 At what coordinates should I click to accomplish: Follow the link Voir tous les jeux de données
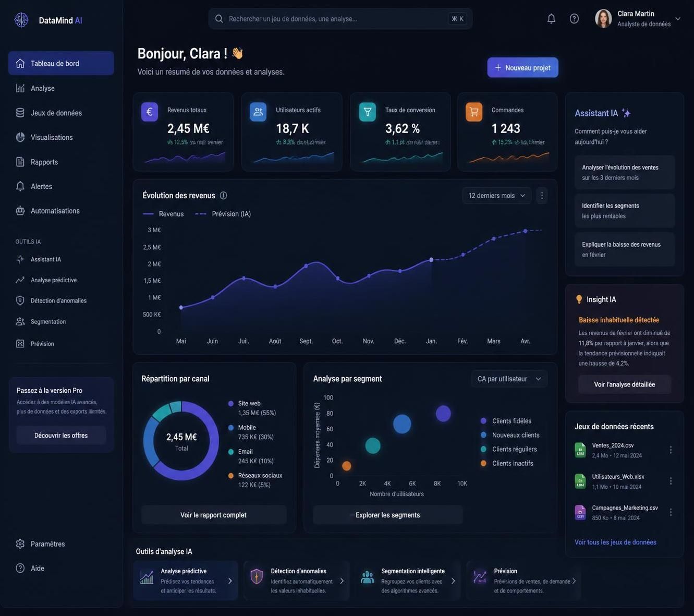point(615,542)
